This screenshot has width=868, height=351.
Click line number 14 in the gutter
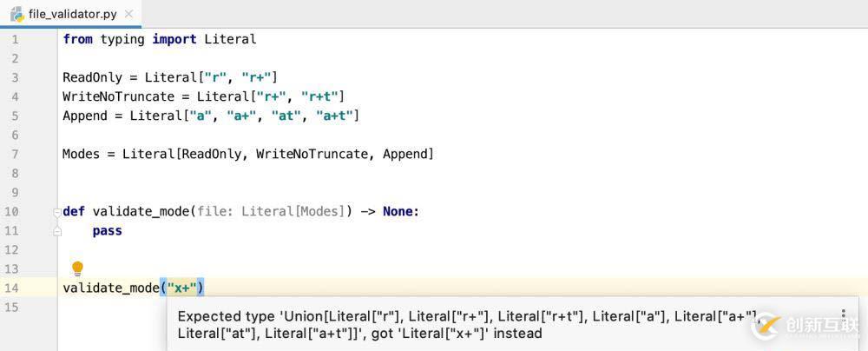coord(11,288)
